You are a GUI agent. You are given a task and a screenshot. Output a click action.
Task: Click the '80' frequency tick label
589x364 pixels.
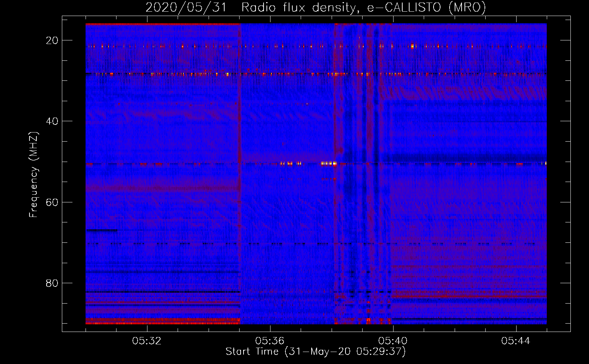(x=52, y=283)
